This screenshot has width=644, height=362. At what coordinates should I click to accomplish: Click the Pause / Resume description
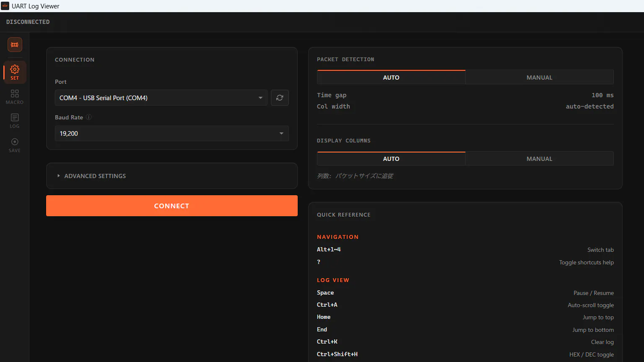point(594,293)
